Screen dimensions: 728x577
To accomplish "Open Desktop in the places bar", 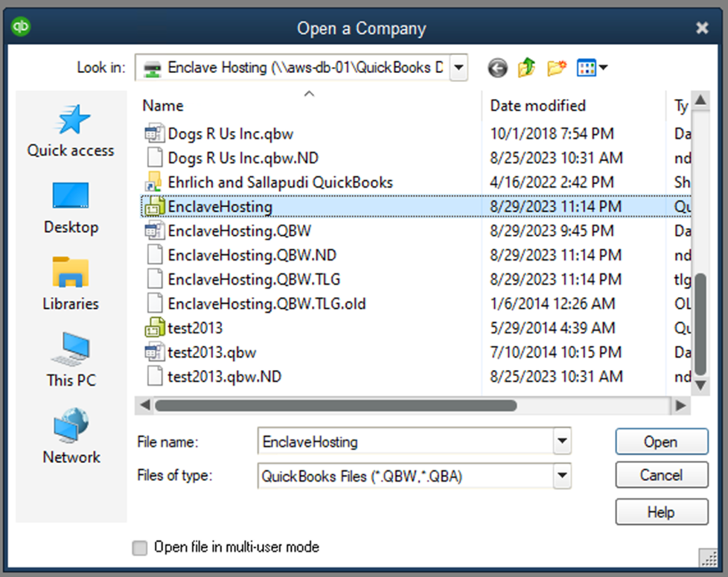I will [x=71, y=208].
